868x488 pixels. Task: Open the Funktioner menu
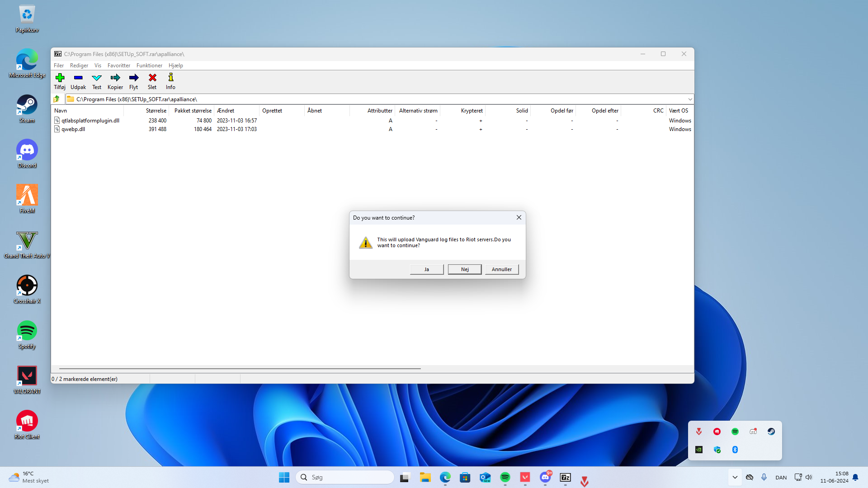pos(149,66)
